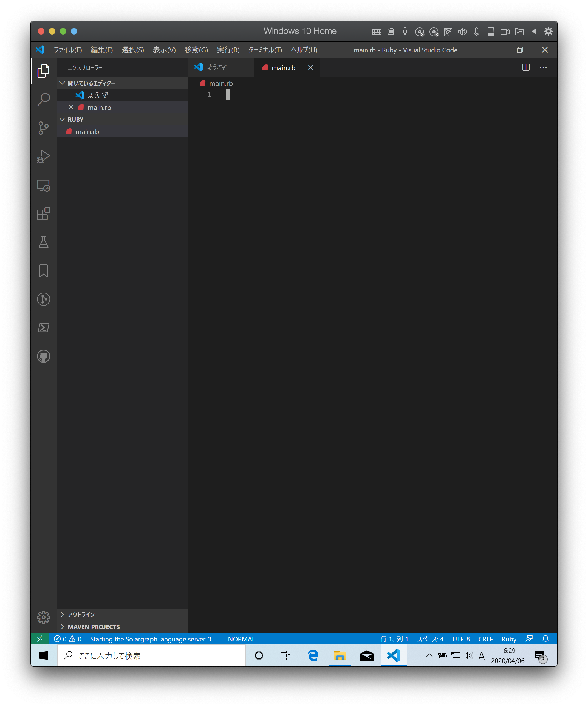Open the Extensions view icon

tap(43, 214)
